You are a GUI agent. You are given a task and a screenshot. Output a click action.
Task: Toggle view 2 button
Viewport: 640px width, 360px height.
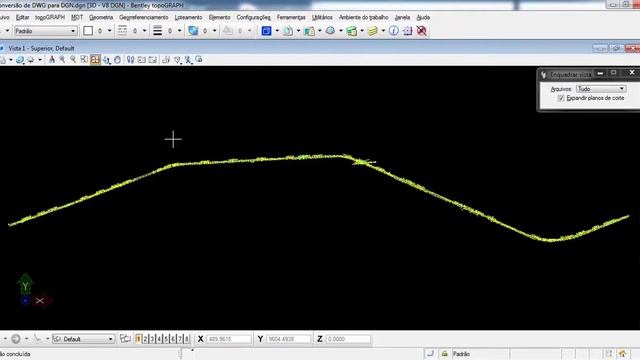[145, 339]
